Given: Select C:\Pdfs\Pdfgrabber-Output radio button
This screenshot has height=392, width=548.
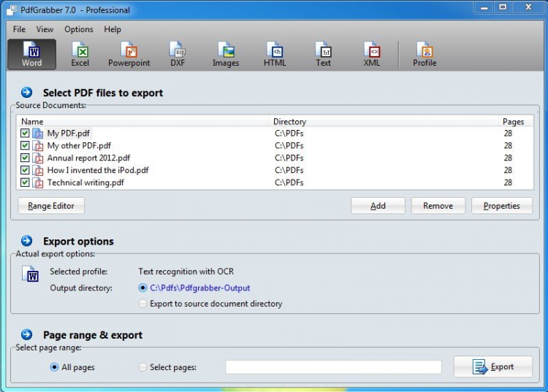Looking at the screenshot, I should coord(142,288).
